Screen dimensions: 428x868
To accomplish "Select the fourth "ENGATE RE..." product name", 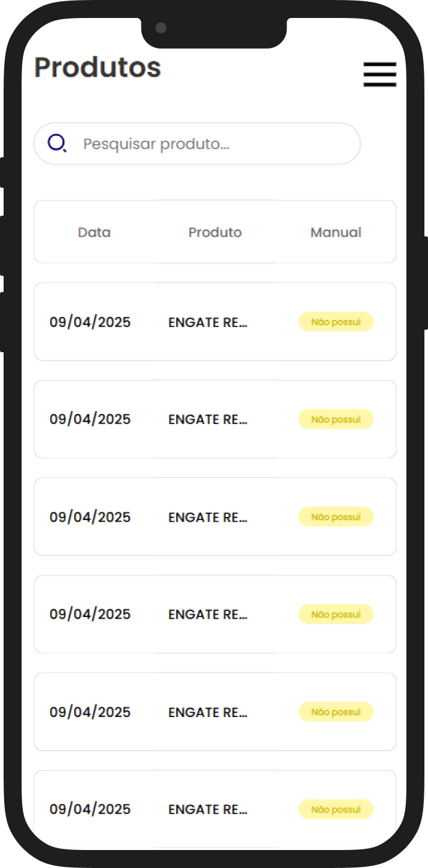I will pyautogui.click(x=208, y=615).
